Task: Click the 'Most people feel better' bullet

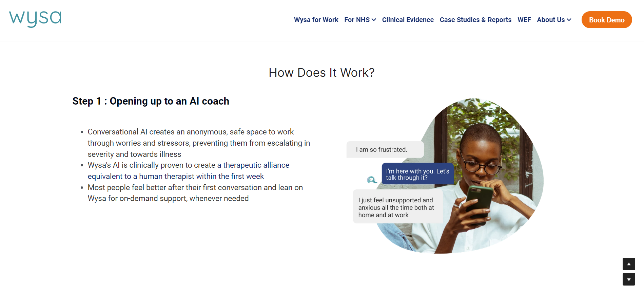Action: click(195, 193)
